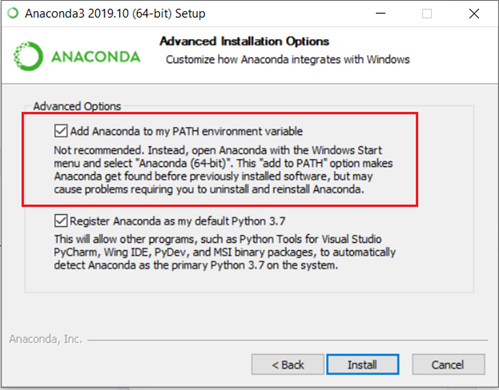Click the disabled maximize button in title bar
The width and height of the screenshot is (499, 390).
pos(427,14)
